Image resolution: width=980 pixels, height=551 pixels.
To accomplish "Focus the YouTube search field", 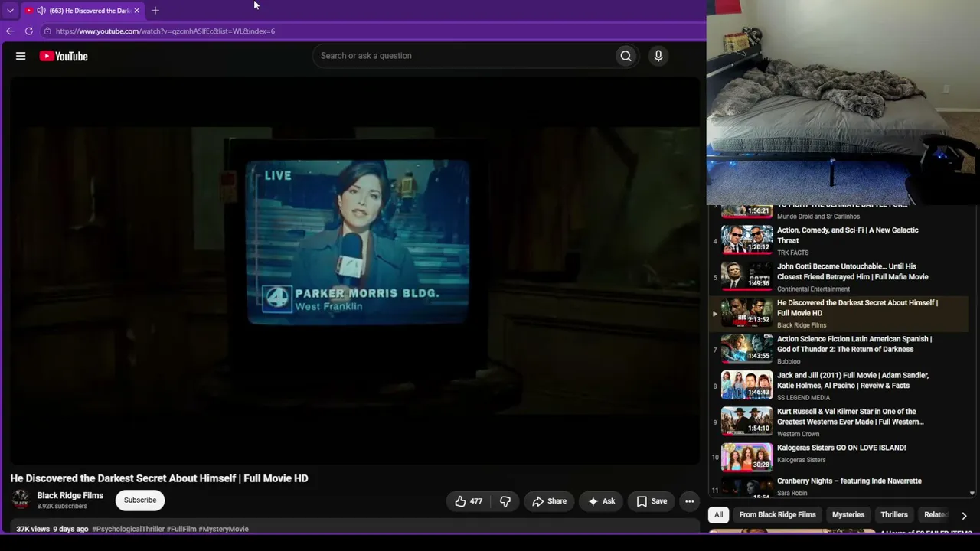I will (x=463, y=56).
